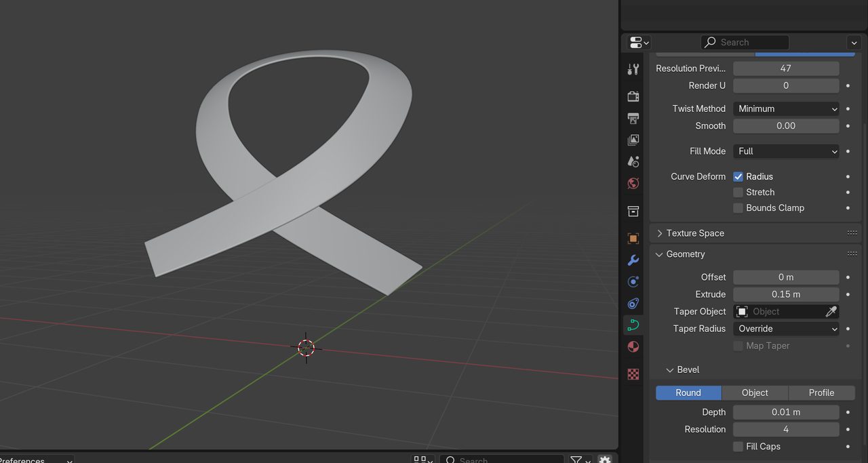
Task: Click the Taper Object eyedropper
Action: coord(831,311)
